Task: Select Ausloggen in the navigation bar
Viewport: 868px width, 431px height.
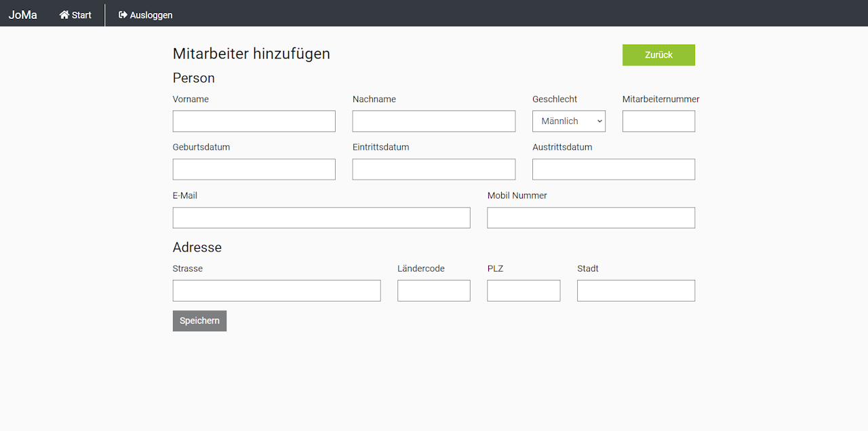Action: click(x=151, y=15)
